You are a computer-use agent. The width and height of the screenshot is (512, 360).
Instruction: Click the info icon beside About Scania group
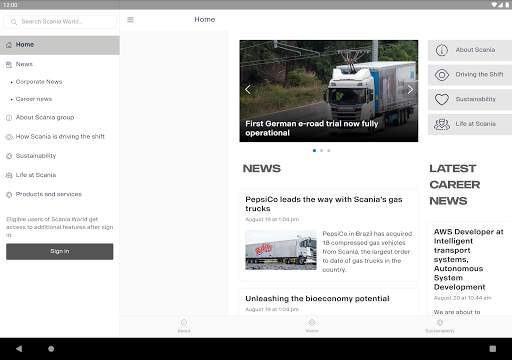click(9, 118)
